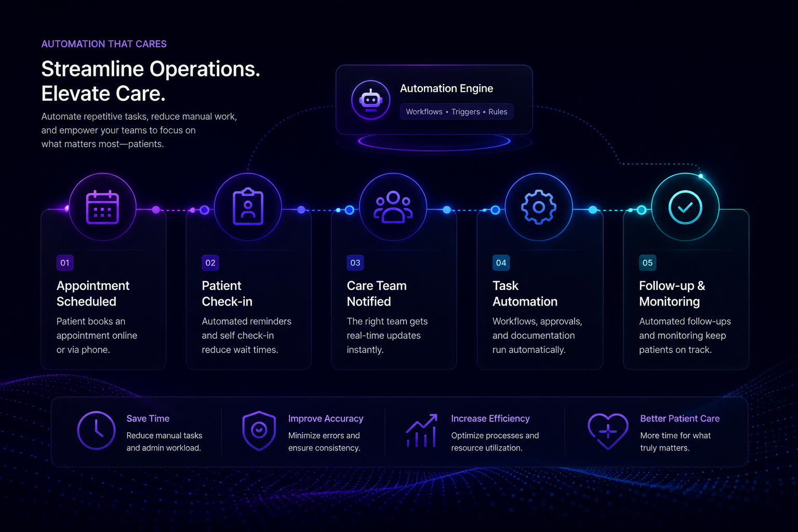
Task: Click text 'More time for what truly matters.'
Action: (x=675, y=442)
